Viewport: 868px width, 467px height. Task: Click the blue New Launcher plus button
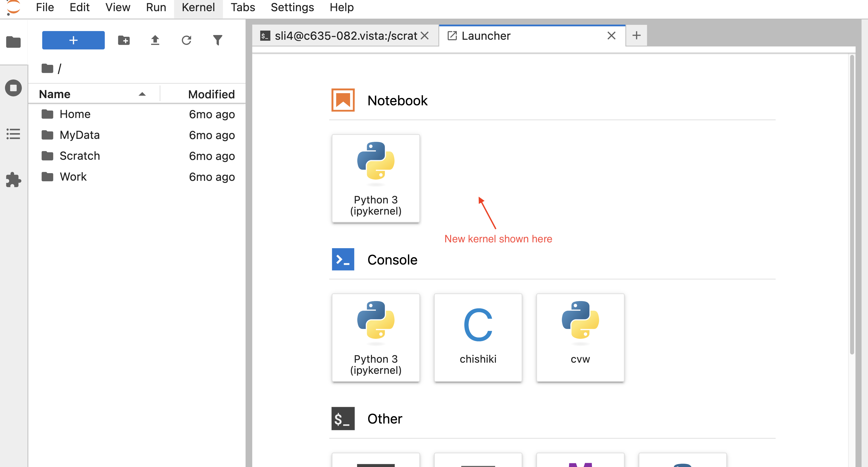pos(73,40)
